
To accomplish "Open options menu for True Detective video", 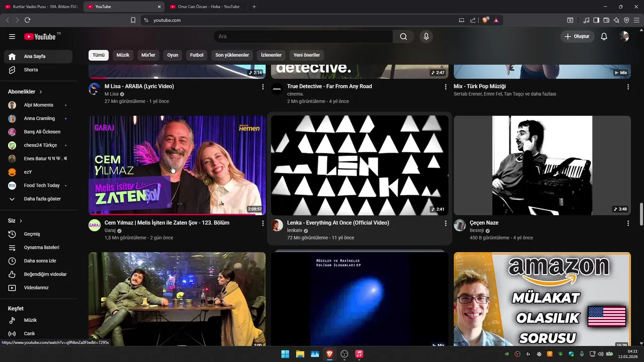I will 445,87.
